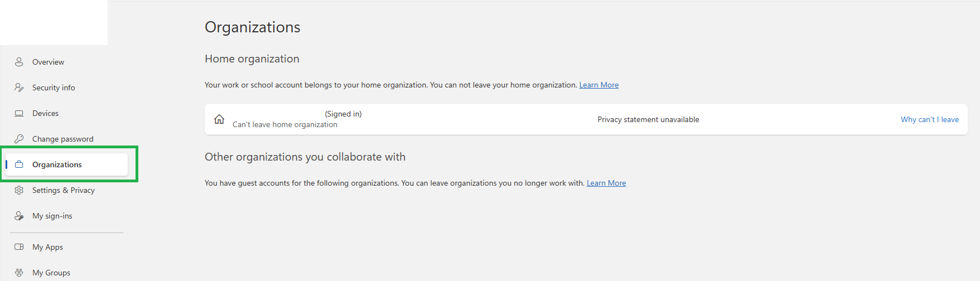Open Learn More link under Home organization
Screen dimensions: 980x281
[x=599, y=85]
